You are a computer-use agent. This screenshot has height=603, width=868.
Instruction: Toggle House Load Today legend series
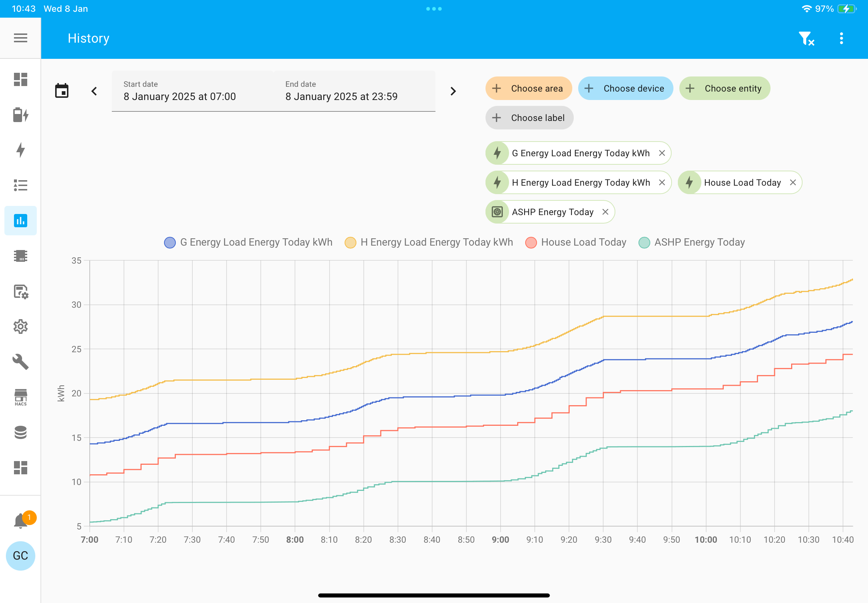pyautogui.click(x=576, y=242)
